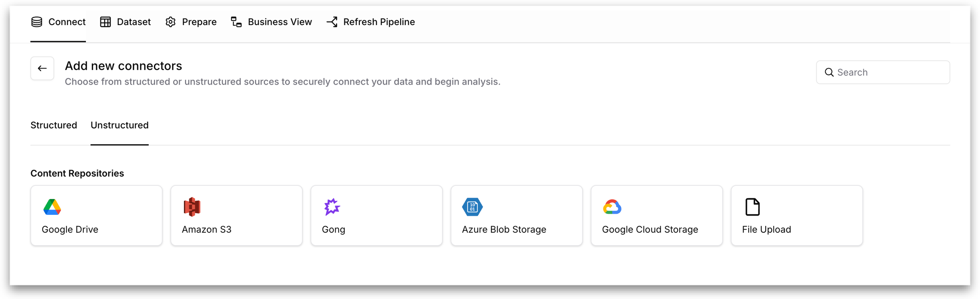Image resolution: width=980 pixels, height=299 pixels.
Task: Click the magnifying glass search icon
Action: point(829,72)
